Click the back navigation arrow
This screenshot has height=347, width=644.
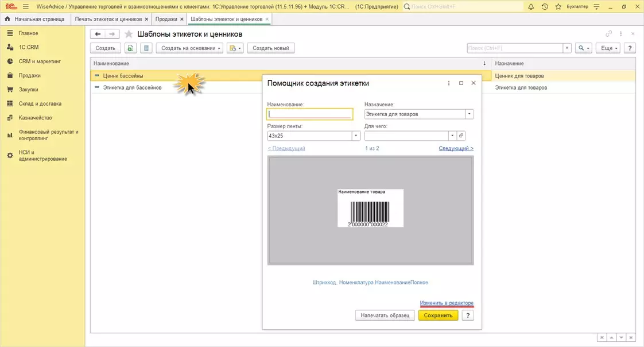click(98, 34)
